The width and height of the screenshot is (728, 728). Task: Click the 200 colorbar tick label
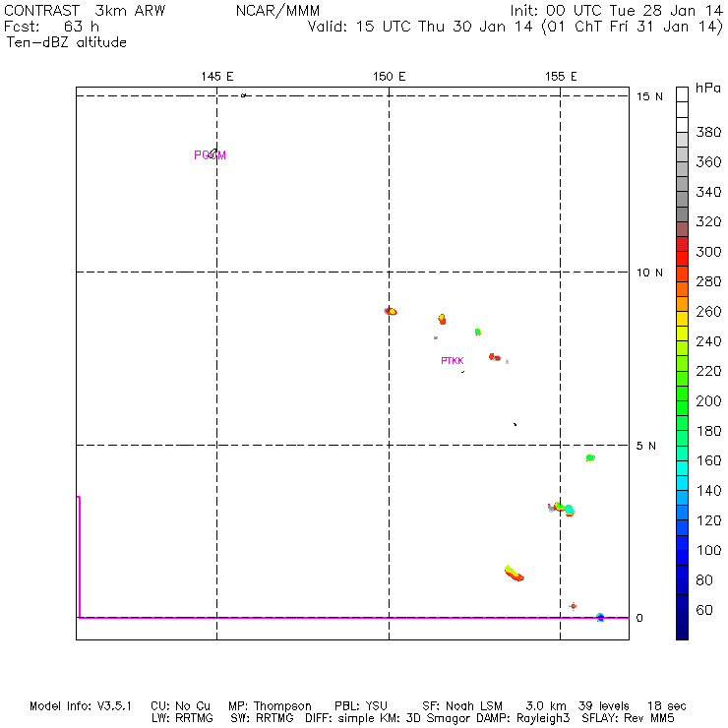click(x=708, y=400)
